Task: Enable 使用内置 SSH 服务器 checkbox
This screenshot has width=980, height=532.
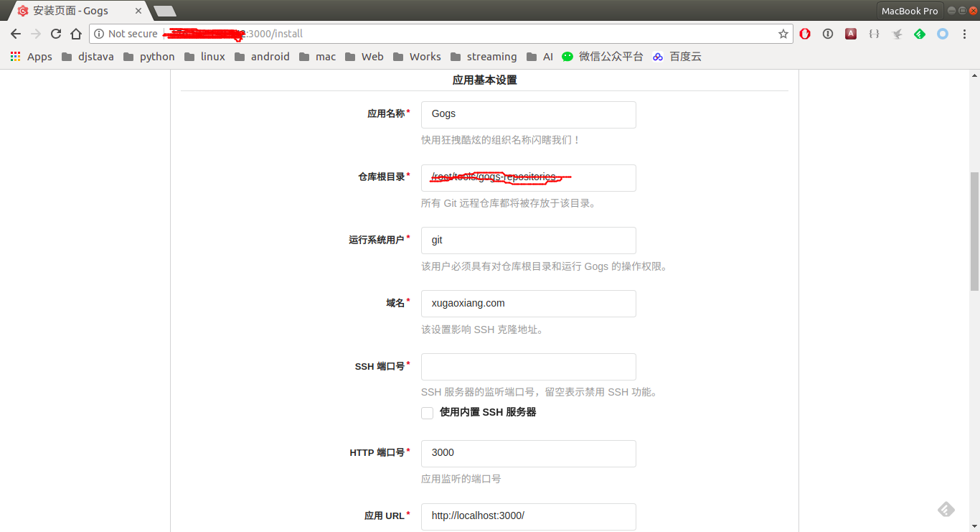Action: tap(428, 413)
